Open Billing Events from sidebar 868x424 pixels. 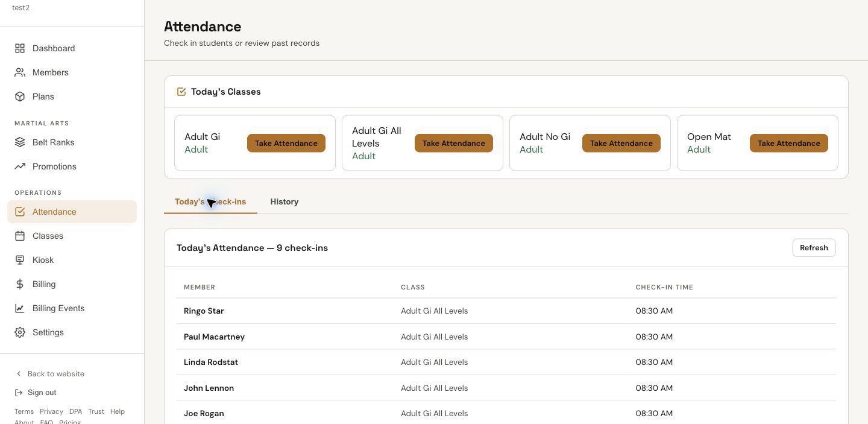[72, 308]
